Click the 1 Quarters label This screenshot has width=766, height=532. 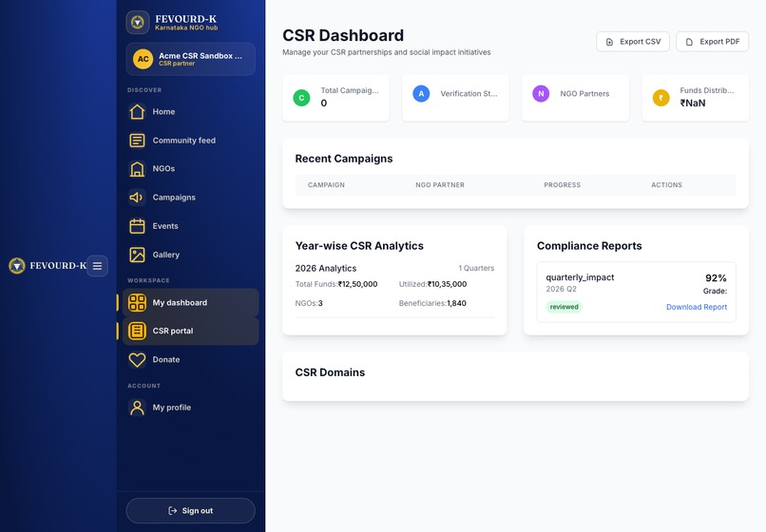[x=476, y=268]
